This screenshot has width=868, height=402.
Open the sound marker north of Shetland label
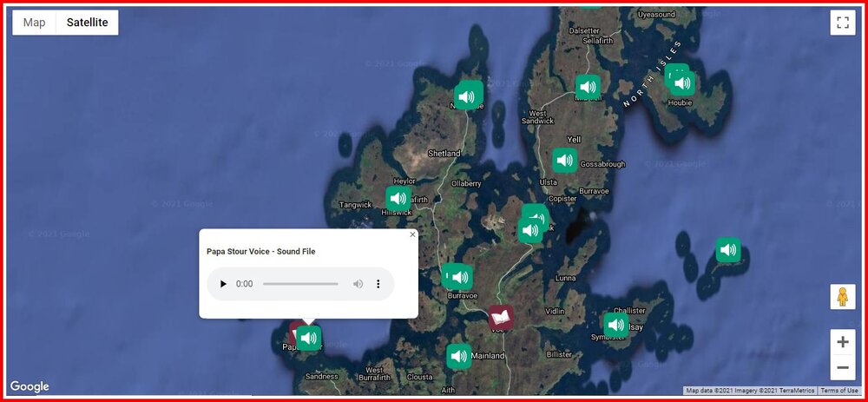click(x=469, y=96)
